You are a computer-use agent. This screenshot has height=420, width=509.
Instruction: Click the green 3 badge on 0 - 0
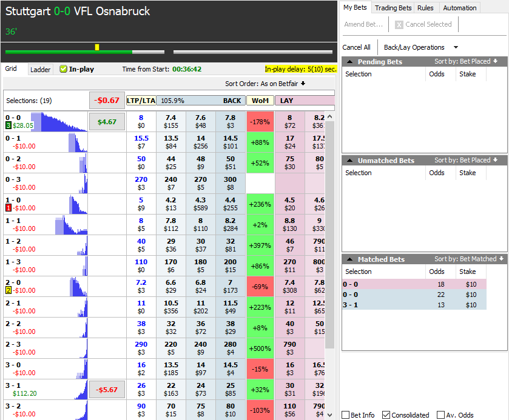pyautogui.click(x=8, y=125)
